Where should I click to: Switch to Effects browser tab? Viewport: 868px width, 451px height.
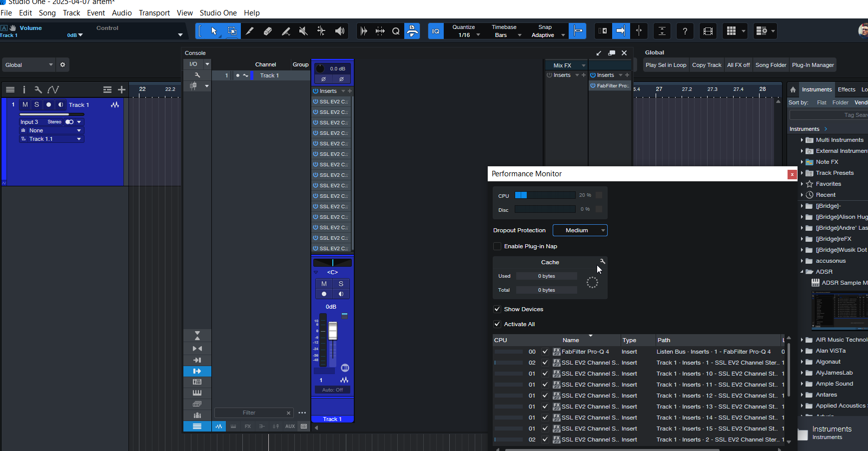coord(847,89)
